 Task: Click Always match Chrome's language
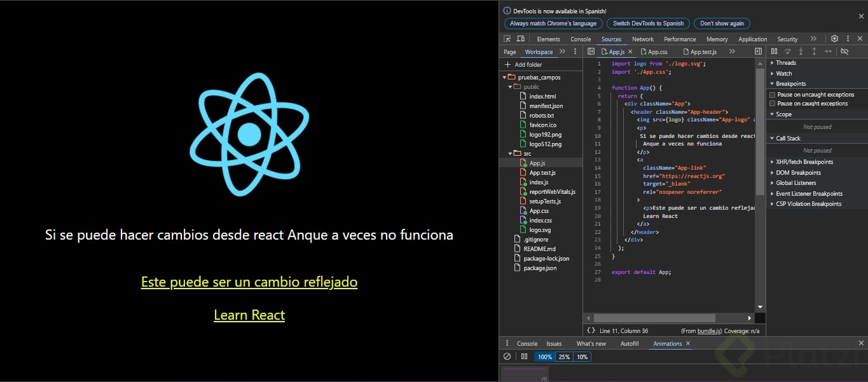click(x=553, y=24)
